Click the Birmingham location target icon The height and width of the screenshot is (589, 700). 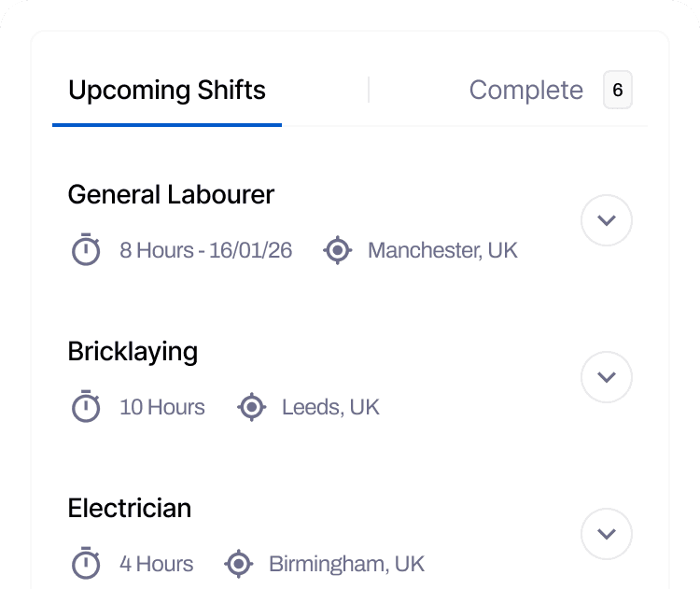point(239,564)
